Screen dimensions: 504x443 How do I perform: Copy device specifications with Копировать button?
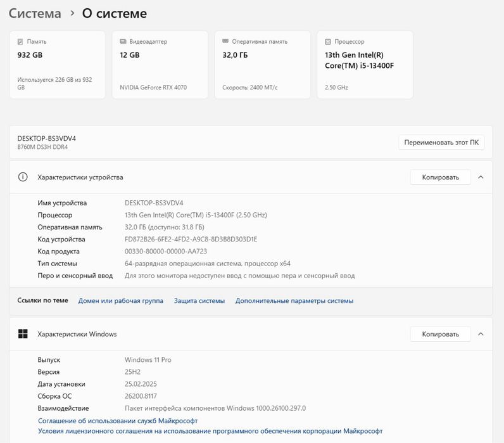pos(440,177)
